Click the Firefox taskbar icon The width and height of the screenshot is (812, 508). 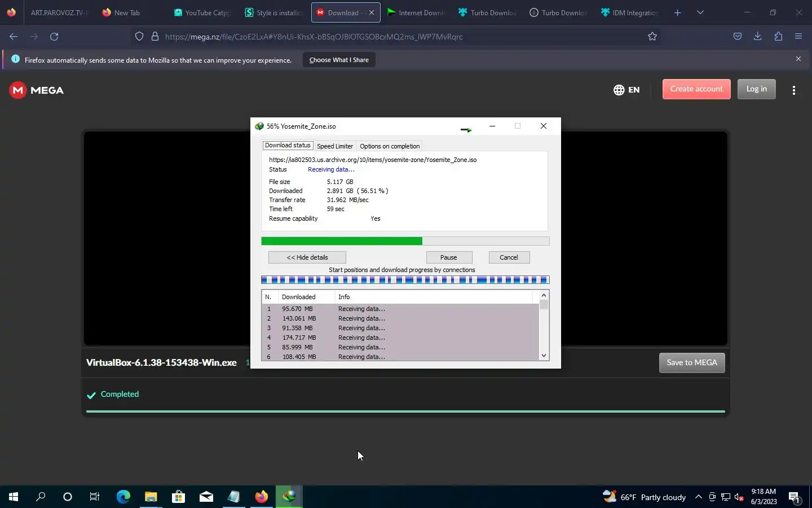(x=261, y=497)
